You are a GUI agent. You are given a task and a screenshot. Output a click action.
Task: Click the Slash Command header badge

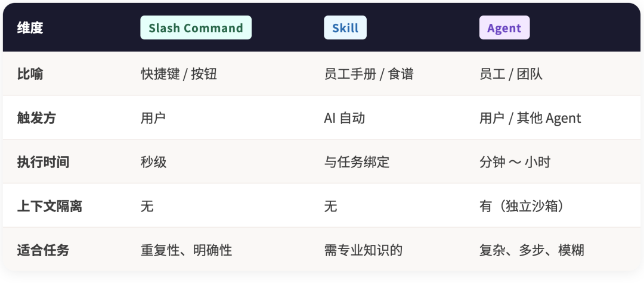(196, 28)
